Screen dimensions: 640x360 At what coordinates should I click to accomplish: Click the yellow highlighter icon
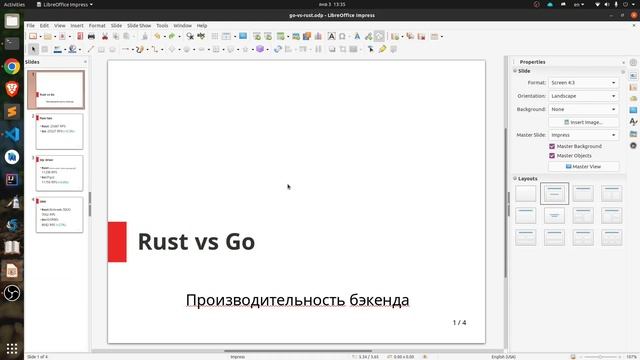(x=382, y=49)
